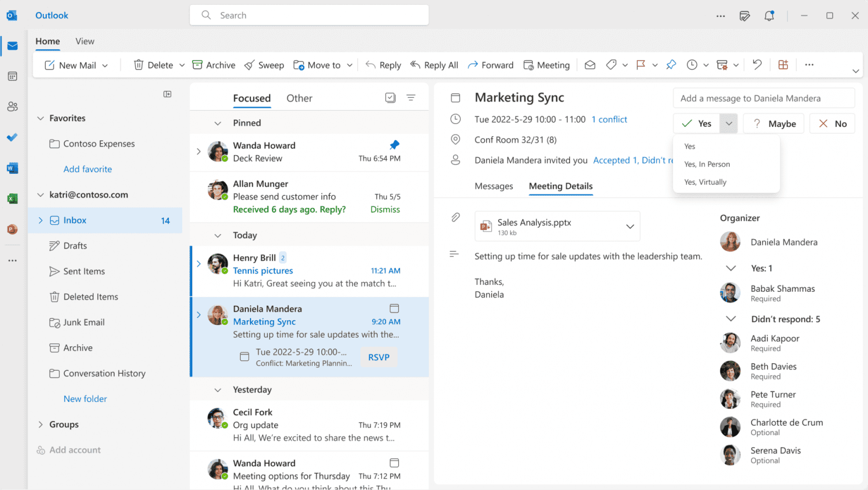Switch to the Other inbox tab

pyautogui.click(x=299, y=98)
